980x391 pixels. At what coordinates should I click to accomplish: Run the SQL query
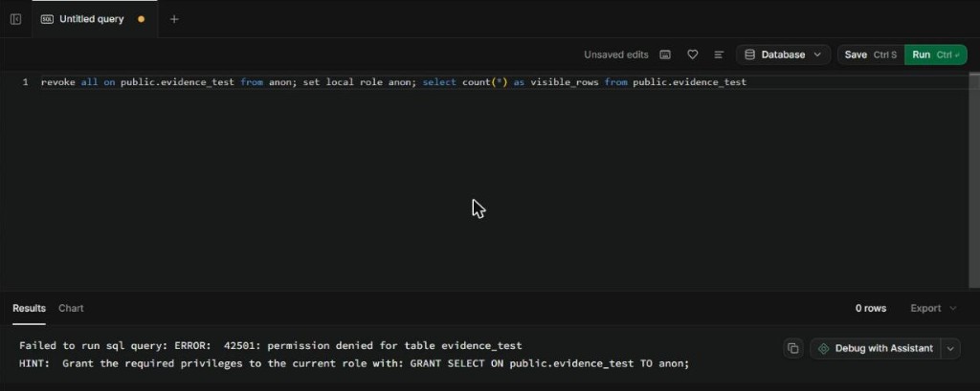click(936, 54)
